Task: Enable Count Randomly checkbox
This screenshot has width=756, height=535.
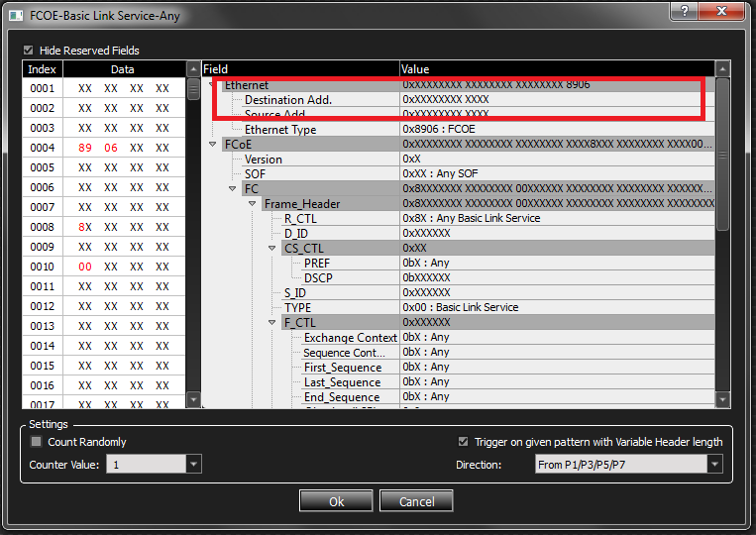Action: pos(36,442)
